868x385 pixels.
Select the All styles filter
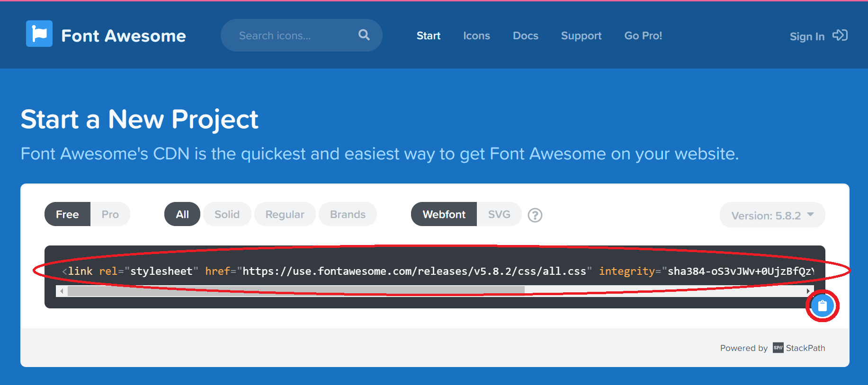coord(182,214)
